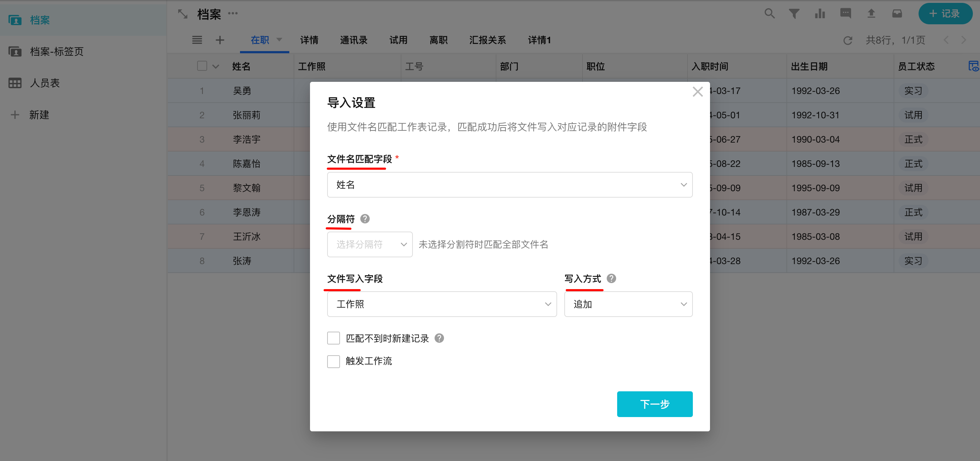980x461 pixels.
Task: Click the help icon beside 写入方式
Action: (611, 279)
